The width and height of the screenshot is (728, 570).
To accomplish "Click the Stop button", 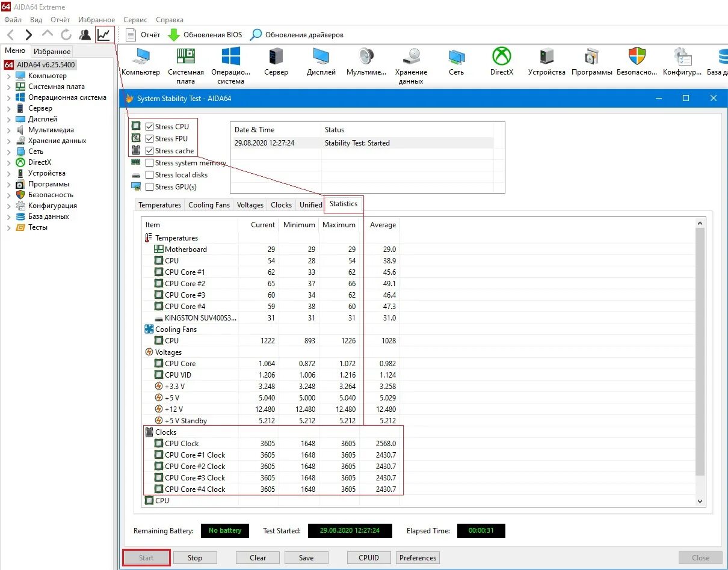I will (x=195, y=558).
